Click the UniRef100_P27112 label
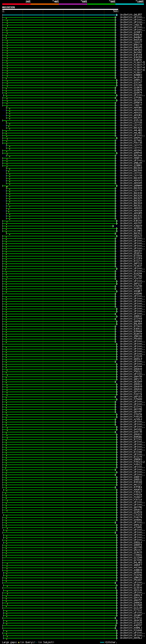Viewport: 146px width, 644px height. 131,610
